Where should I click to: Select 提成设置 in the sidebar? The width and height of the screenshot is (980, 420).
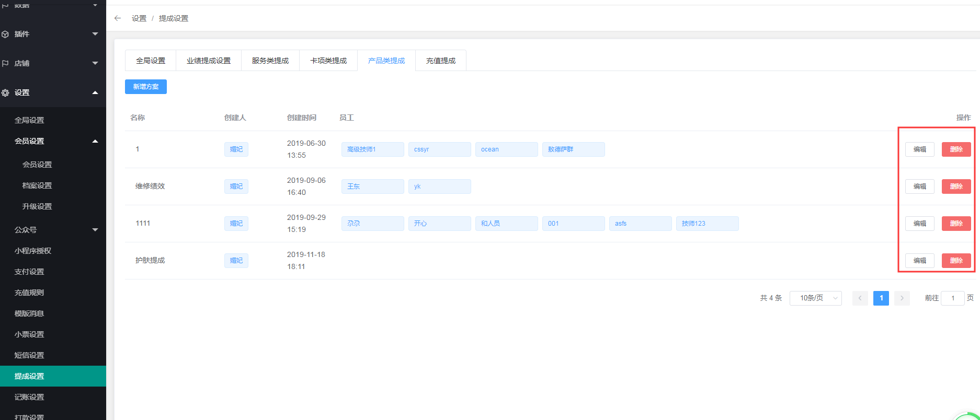[53, 376]
